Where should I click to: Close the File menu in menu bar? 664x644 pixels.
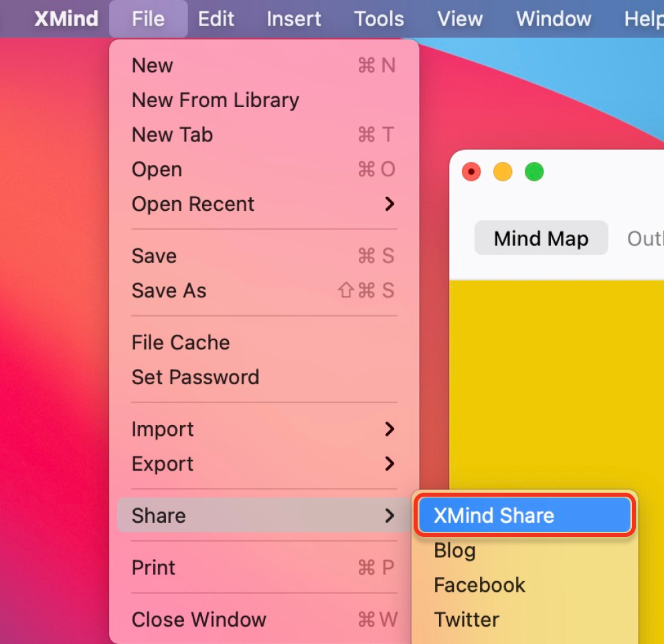pyautogui.click(x=148, y=19)
